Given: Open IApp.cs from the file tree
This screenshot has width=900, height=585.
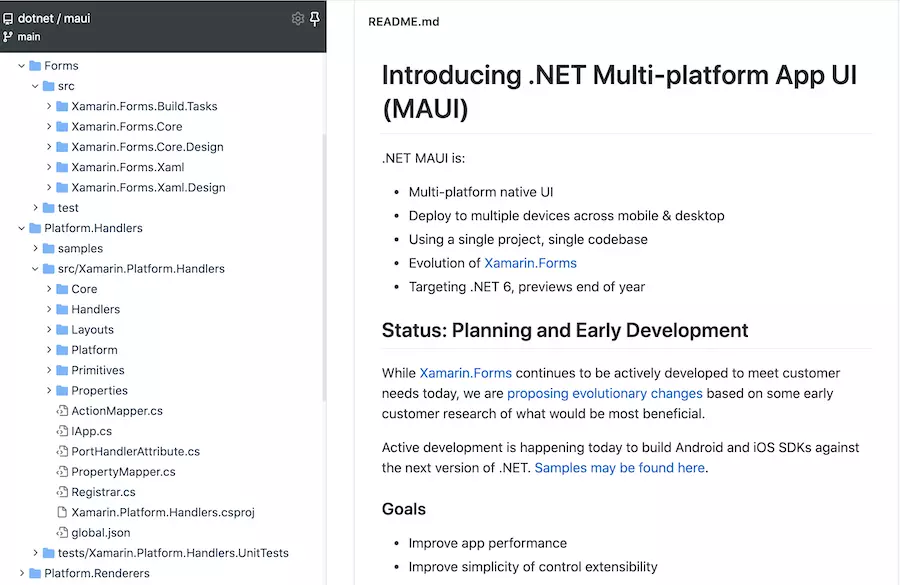Looking at the screenshot, I should pos(91,431).
